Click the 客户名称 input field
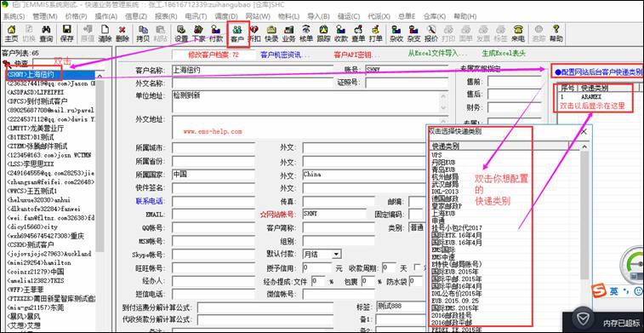 (253, 70)
